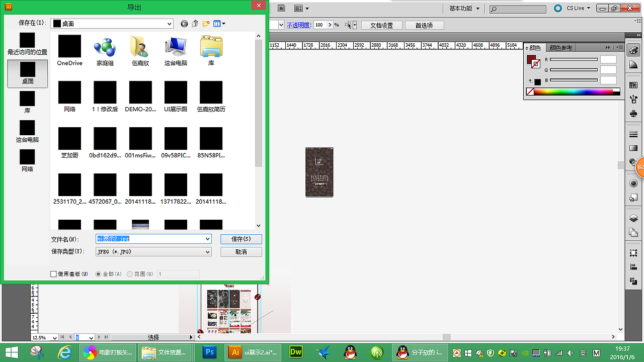Open the 库 libraries icon in the file list
Screen dimensions: 644x362
(211, 50)
